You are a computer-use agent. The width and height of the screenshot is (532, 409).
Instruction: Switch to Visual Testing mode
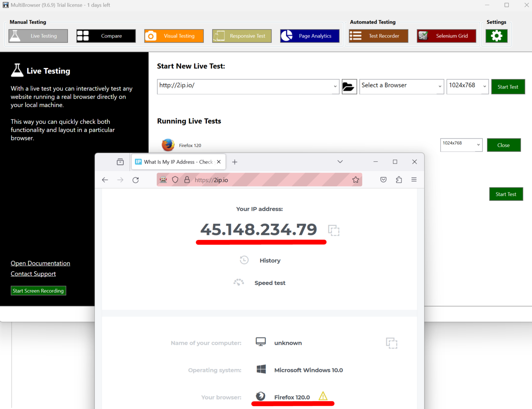click(x=174, y=36)
